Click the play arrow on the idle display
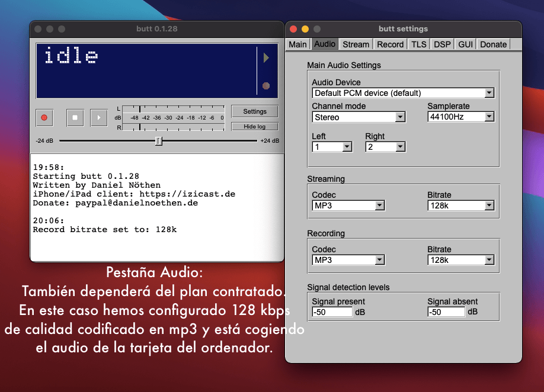 [x=265, y=57]
